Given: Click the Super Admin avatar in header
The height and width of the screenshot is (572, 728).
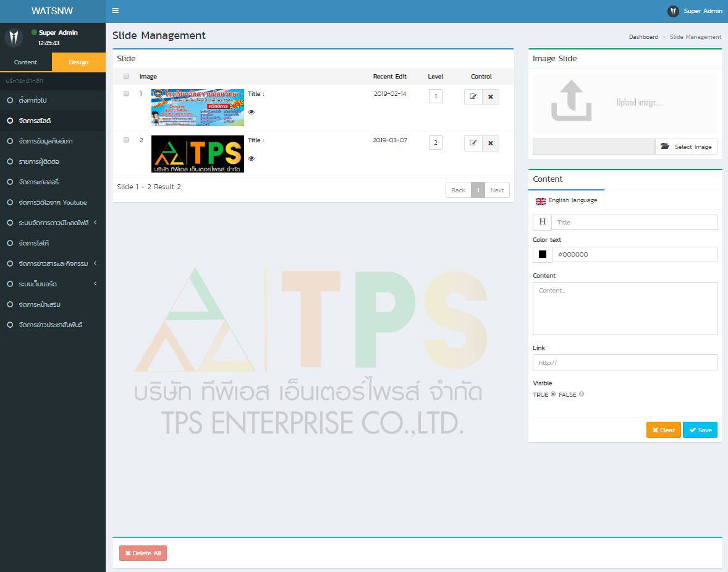Looking at the screenshot, I should [673, 11].
